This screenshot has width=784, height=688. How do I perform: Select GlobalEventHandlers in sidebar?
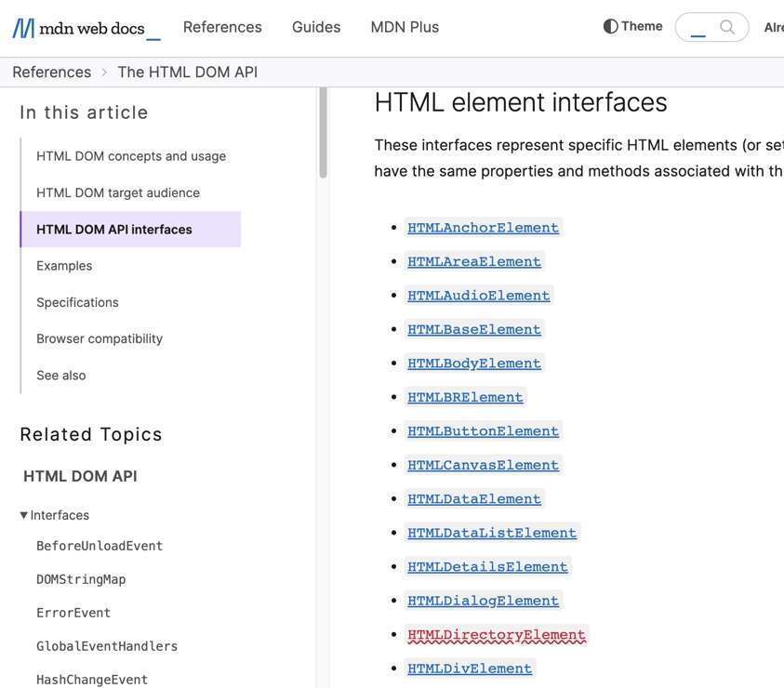(107, 646)
